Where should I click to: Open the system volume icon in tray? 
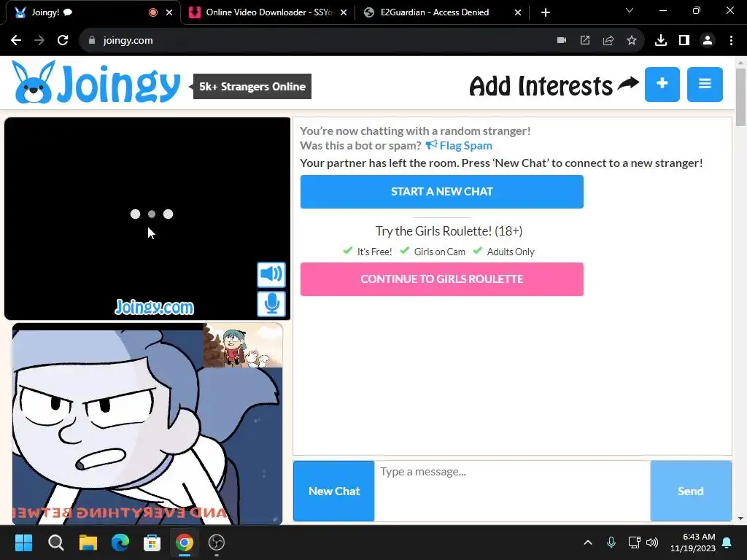[652, 542]
